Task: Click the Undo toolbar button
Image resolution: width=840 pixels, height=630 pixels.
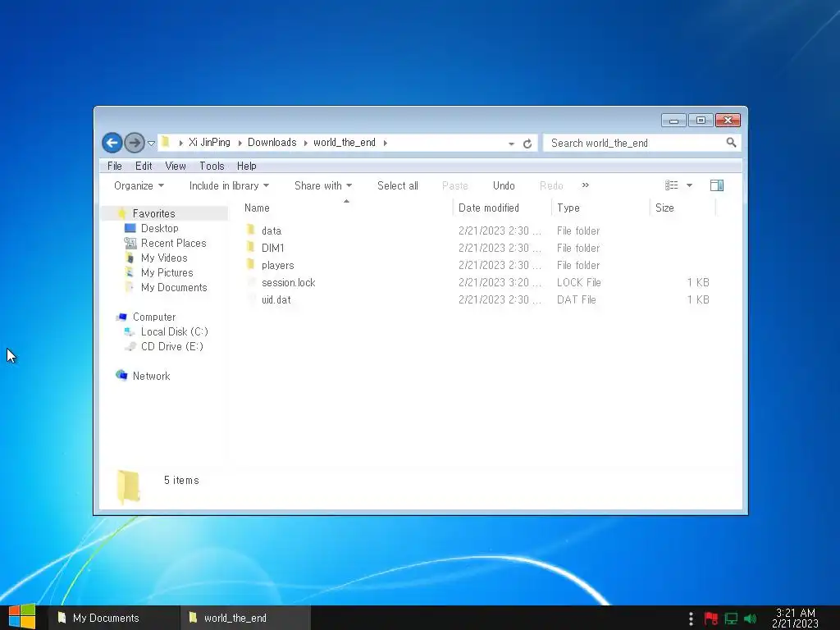Action: click(x=504, y=186)
